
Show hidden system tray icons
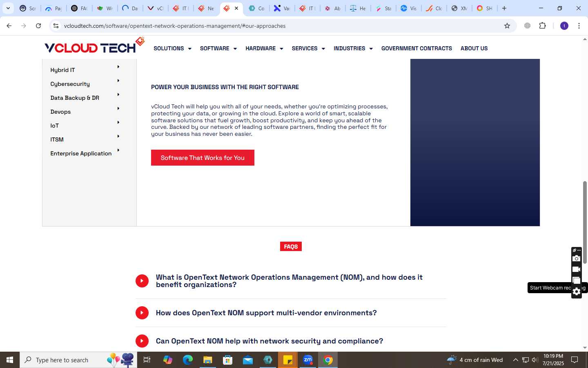pyautogui.click(x=515, y=360)
